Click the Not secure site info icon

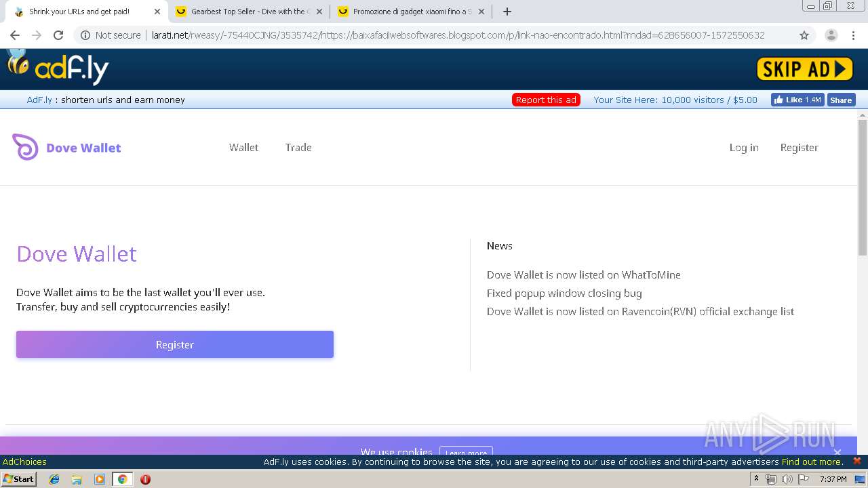pyautogui.click(x=85, y=35)
